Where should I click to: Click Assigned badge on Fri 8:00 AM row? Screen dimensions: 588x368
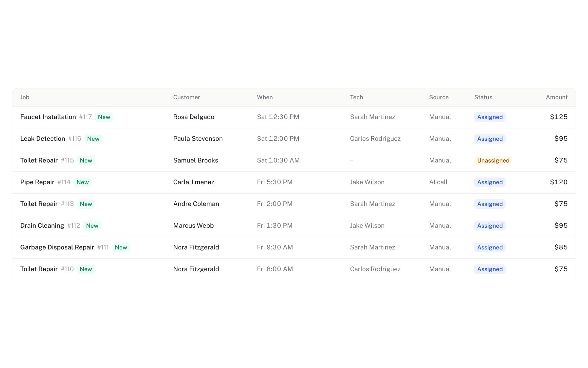(x=490, y=269)
